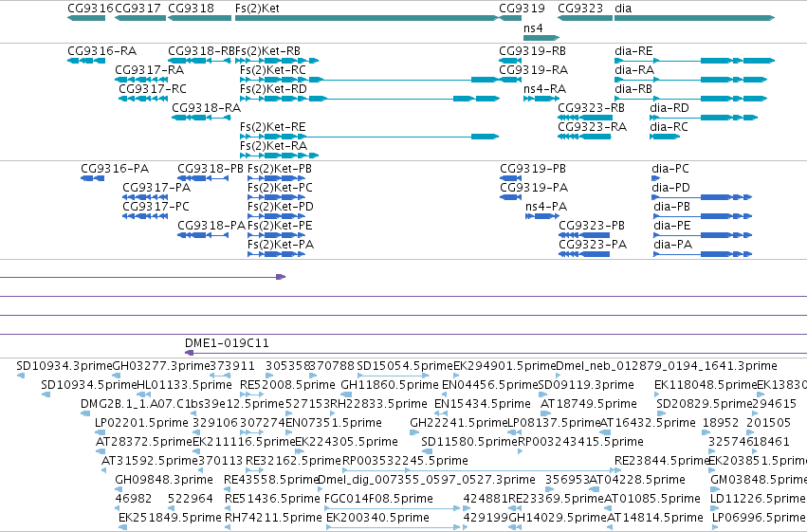Select the GH11860.5prime EST label
Viewport: 807px width, 532px height.
click(x=390, y=385)
